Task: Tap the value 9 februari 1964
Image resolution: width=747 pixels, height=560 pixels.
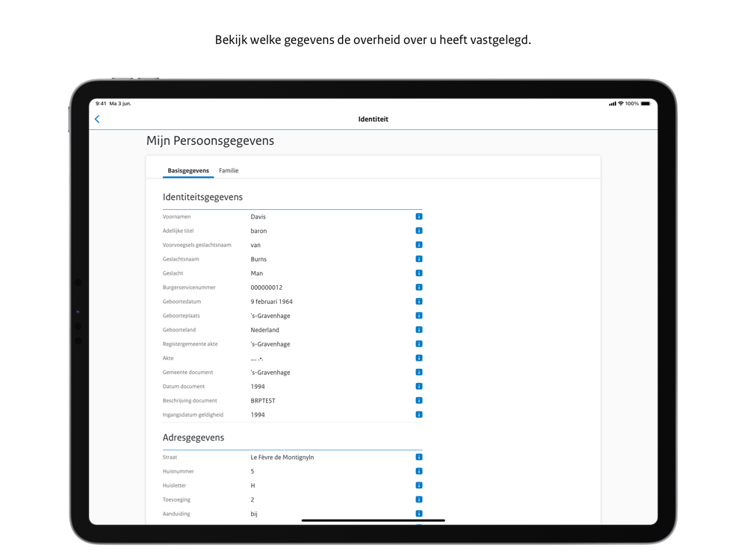Action: pyautogui.click(x=272, y=302)
